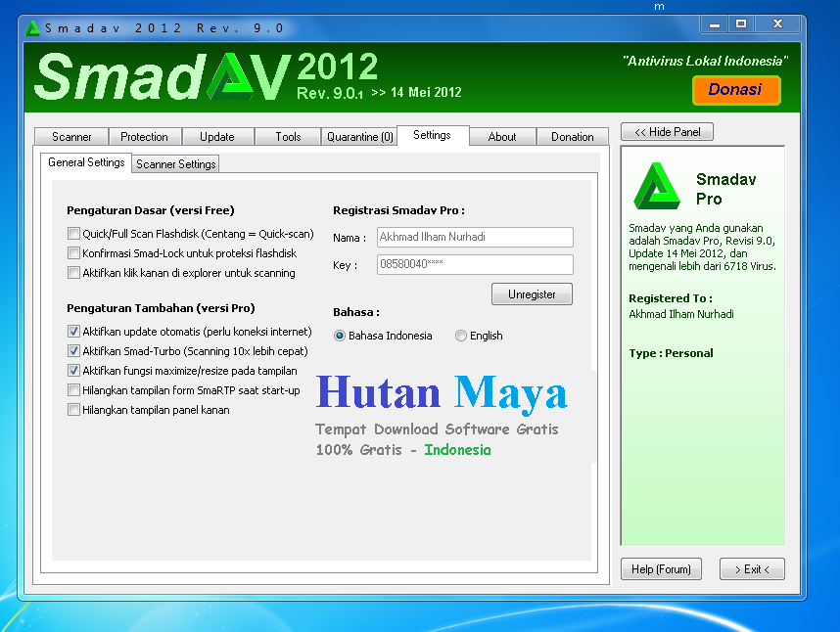840x632 pixels.
Task: Open Help (Forum) button
Action: pyautogui.click(x=661, y=568)
